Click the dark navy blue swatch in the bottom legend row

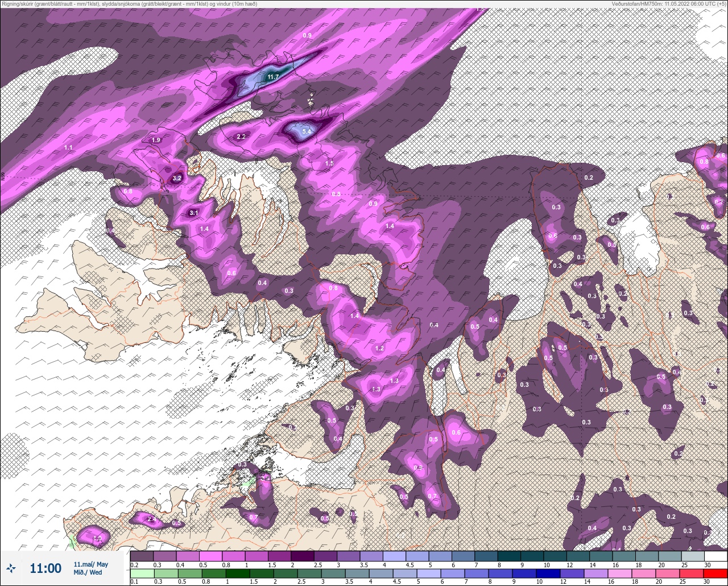click(548, 573)
